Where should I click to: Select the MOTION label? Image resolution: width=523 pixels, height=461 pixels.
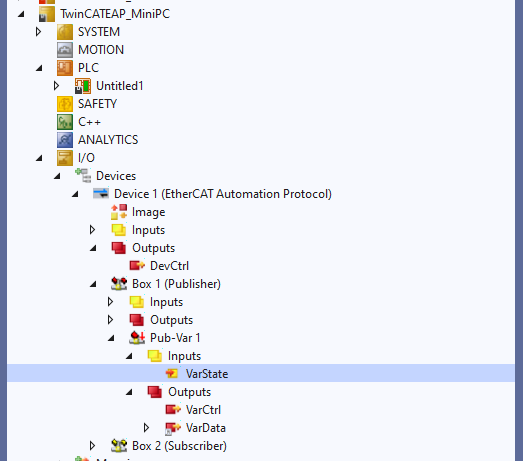[x=101, y=50]
